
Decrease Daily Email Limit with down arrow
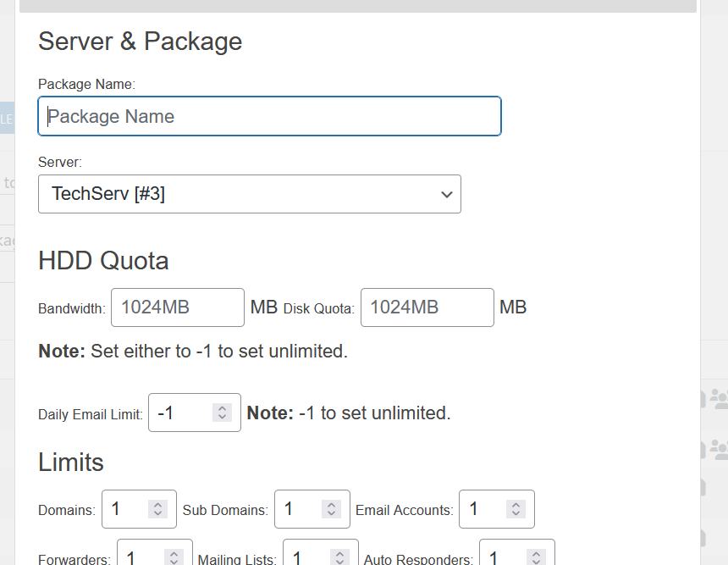pyautogui.click(x=222, y=418)
